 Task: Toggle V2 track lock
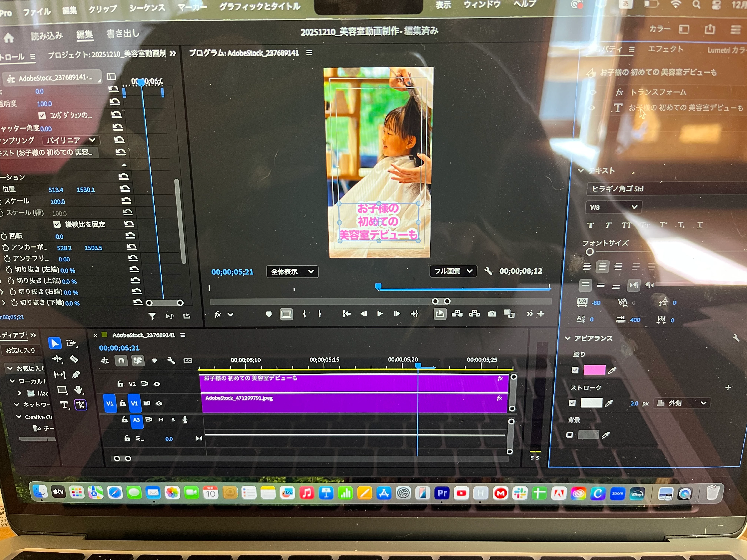[x=120, y=384]
